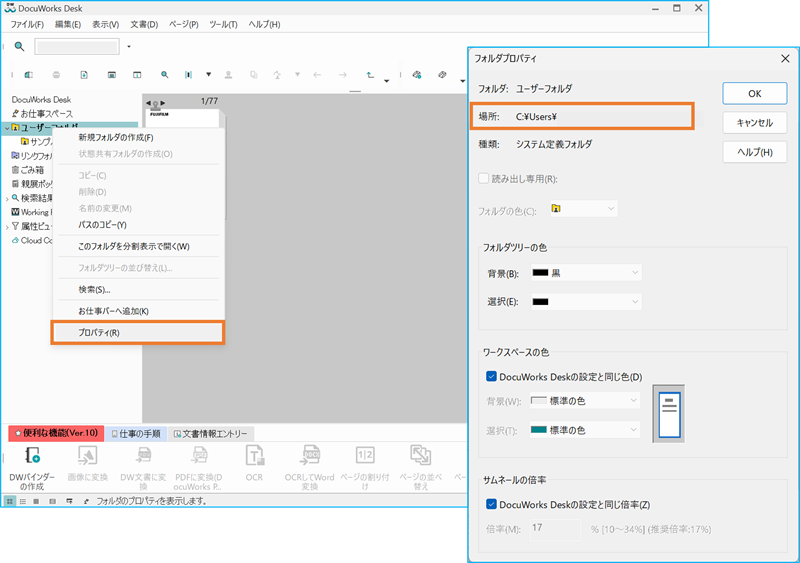The height and width of the screenshot is (563, 800).
Task: Click the go-up-one-folder arrow icon
Action: pos(370,75)
